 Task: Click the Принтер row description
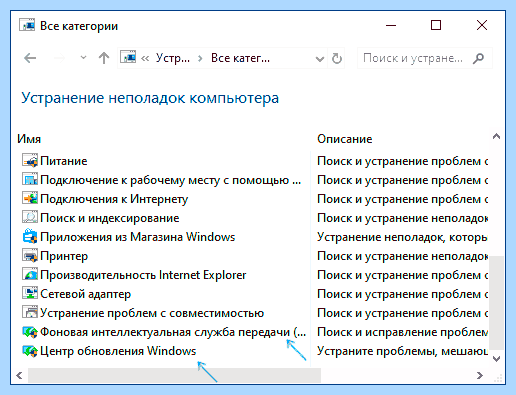403,256
